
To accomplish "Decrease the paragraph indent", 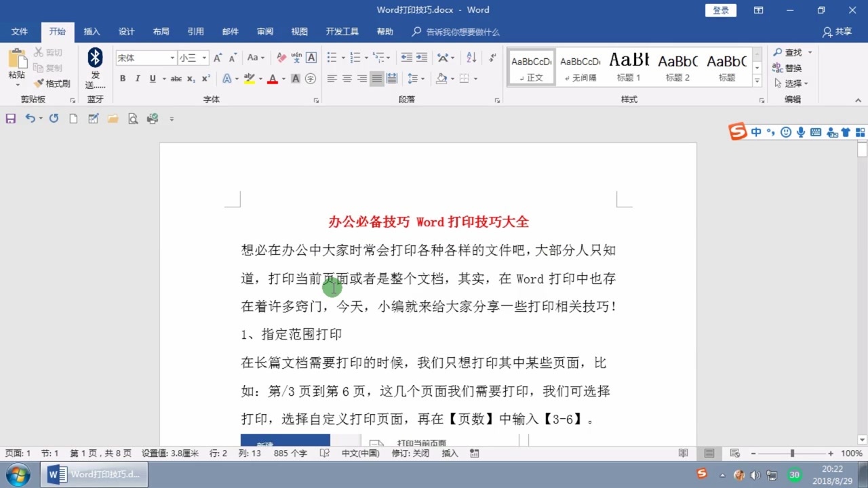I will [406, 58].
